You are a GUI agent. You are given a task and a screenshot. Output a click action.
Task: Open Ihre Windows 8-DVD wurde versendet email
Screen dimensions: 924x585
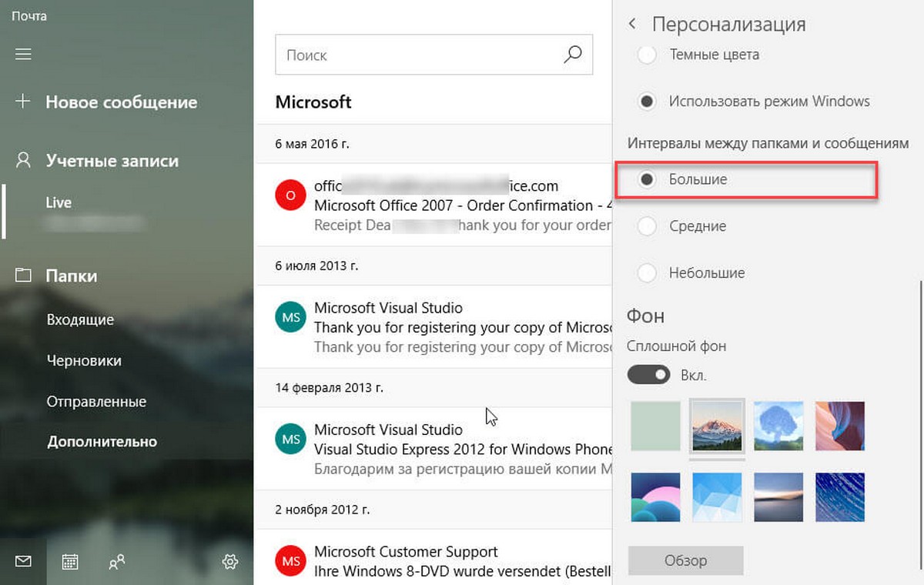coord(433,557)
